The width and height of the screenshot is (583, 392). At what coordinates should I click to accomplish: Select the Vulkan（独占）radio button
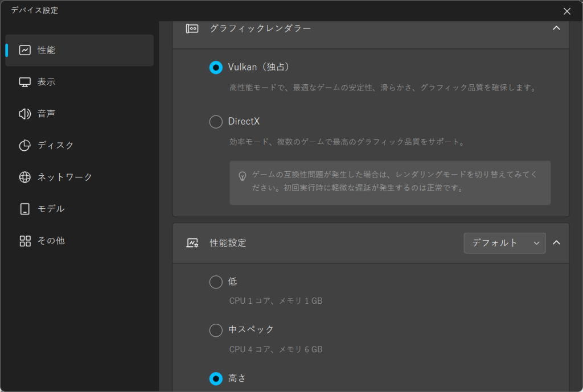(x=216, y=67)
